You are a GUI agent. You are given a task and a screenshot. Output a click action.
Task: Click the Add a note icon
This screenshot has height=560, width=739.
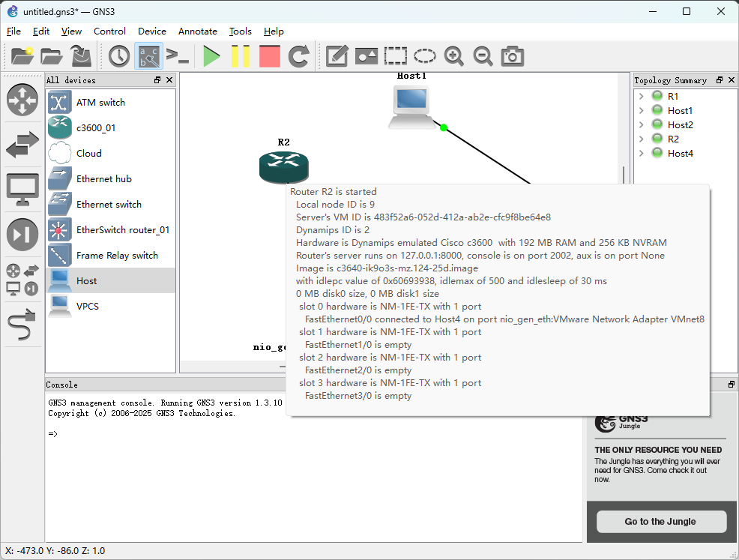point(337,56)
